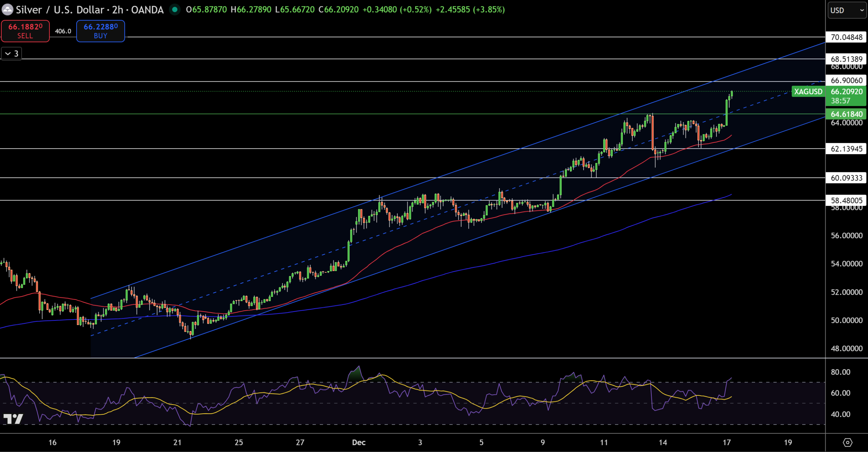Image resolution: width=868 pixels, height=452 pixels.
Task: Click the XAGUSD price label on the axis
Action: pyautogui.click(x=809, y=92)
